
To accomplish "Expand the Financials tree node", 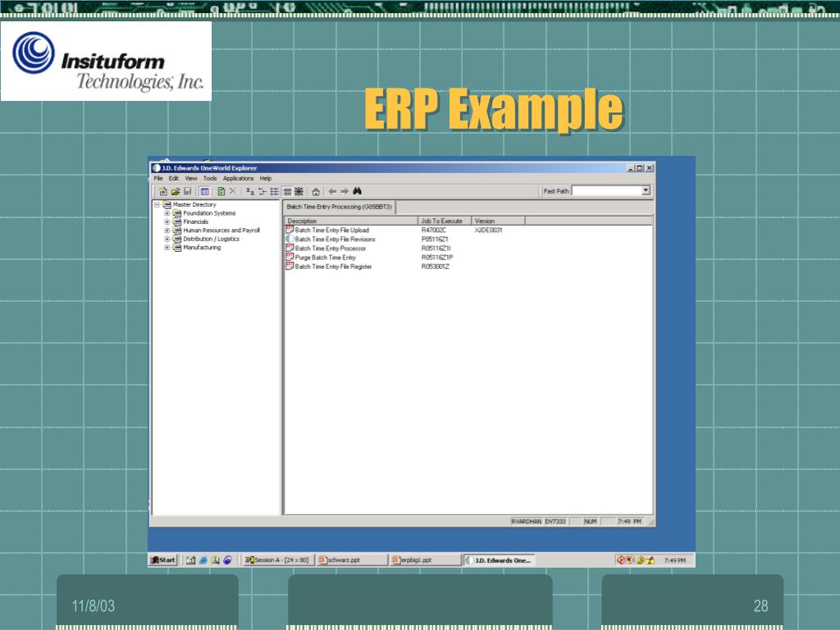I will click(x=167, y=221).
